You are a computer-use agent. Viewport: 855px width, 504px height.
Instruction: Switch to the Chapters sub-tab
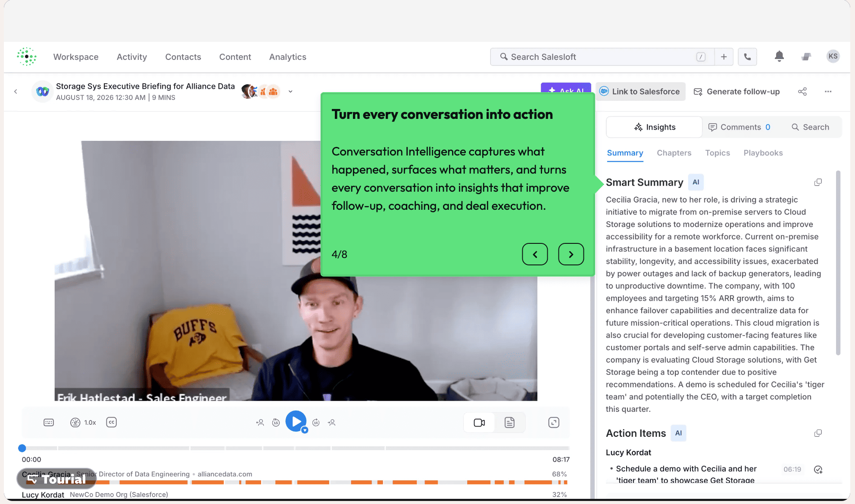(x=674, y=153)
